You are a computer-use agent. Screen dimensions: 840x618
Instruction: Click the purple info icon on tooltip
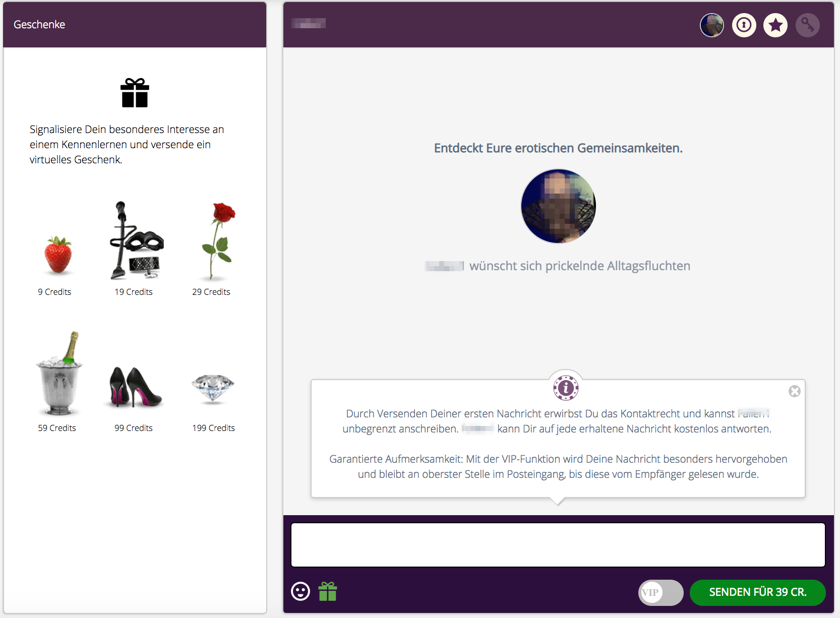click(566, 388)
